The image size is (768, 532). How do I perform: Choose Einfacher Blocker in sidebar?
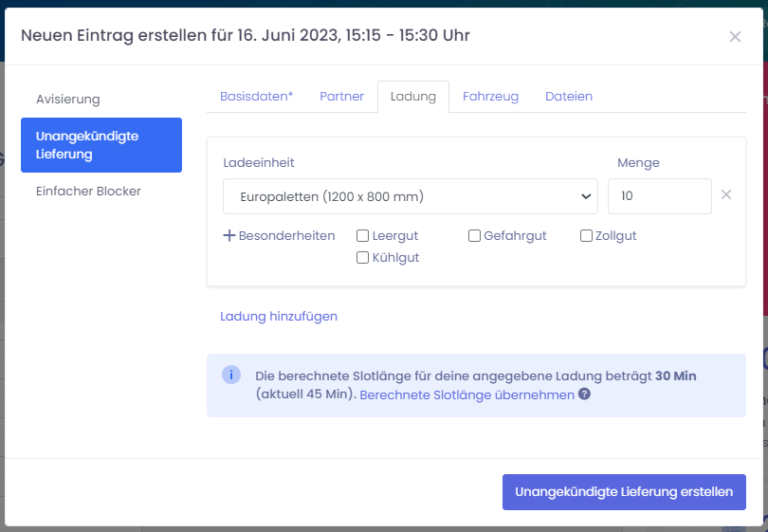88,192
